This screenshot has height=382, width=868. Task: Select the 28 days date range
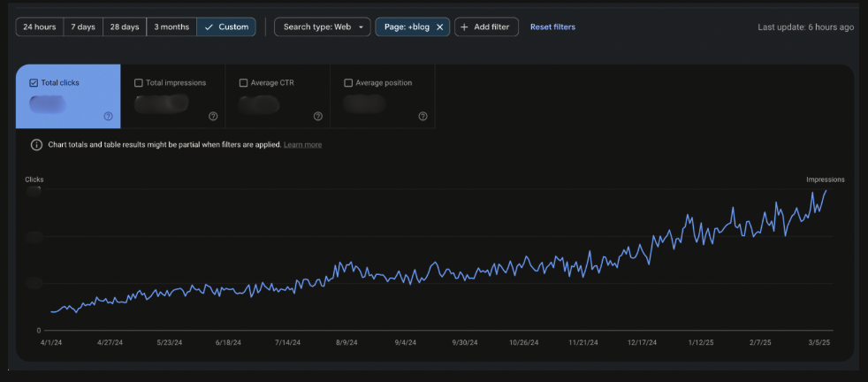(125, 27)
